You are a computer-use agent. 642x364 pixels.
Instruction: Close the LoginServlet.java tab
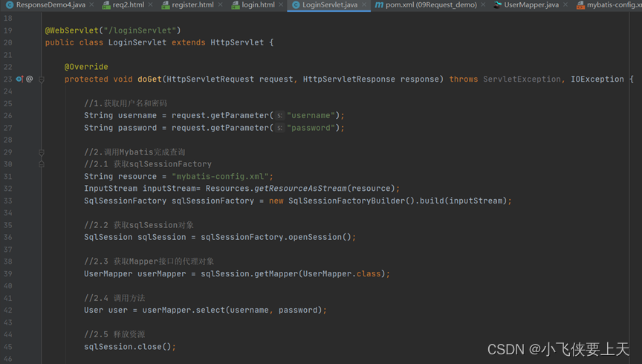click(x=364, y=4)
